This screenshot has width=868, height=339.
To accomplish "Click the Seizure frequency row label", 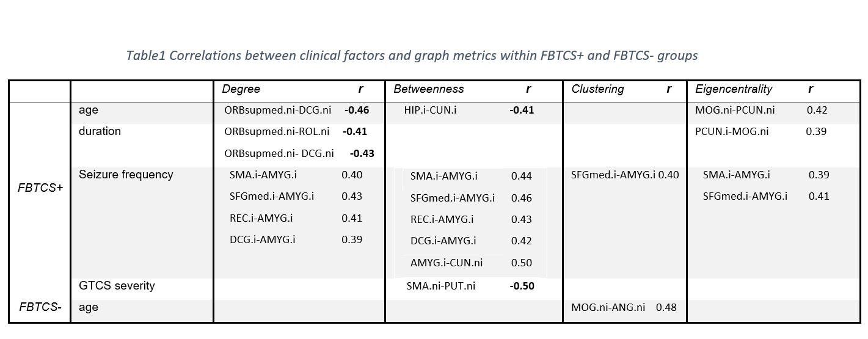I will [x=126, y=175].
